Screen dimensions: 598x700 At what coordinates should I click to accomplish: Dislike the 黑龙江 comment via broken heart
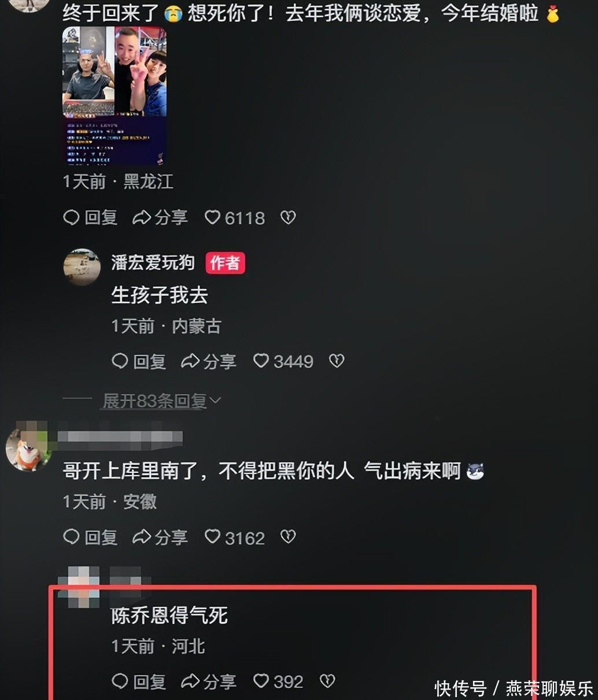click(288, 217)
